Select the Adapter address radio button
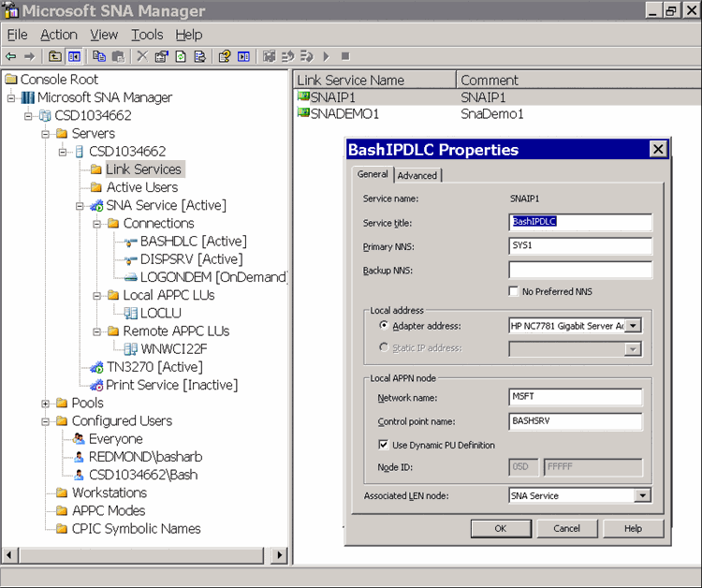Image resolution: width=702 pixels, height=588 pixels. coord(384,325)
